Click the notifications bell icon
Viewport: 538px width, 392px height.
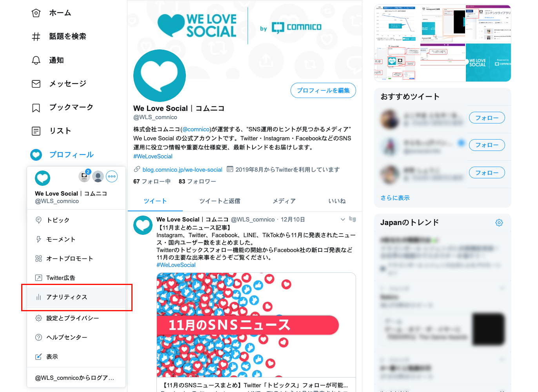(36, 60)
